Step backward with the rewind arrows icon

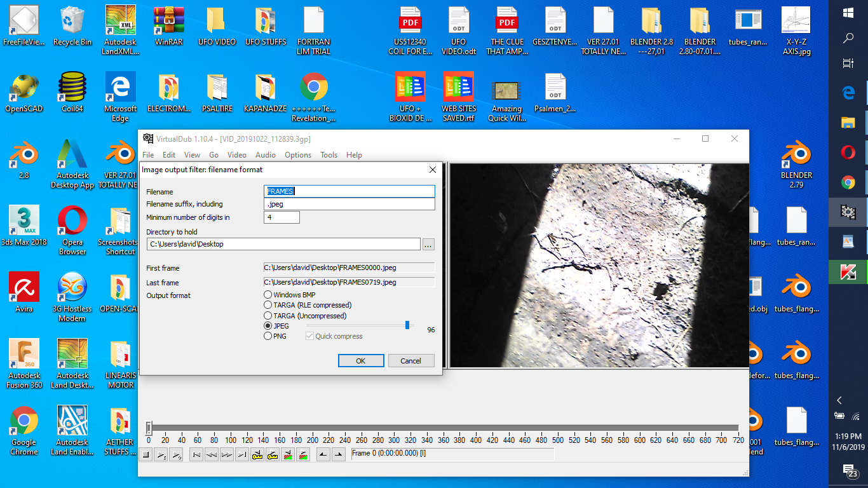(x=212, y=454)
